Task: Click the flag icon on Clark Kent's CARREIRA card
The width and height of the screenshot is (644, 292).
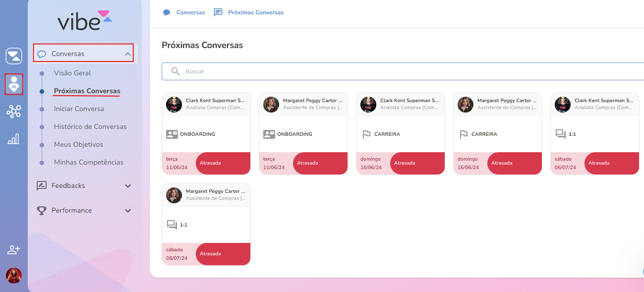Action: (x=366, y=134)
